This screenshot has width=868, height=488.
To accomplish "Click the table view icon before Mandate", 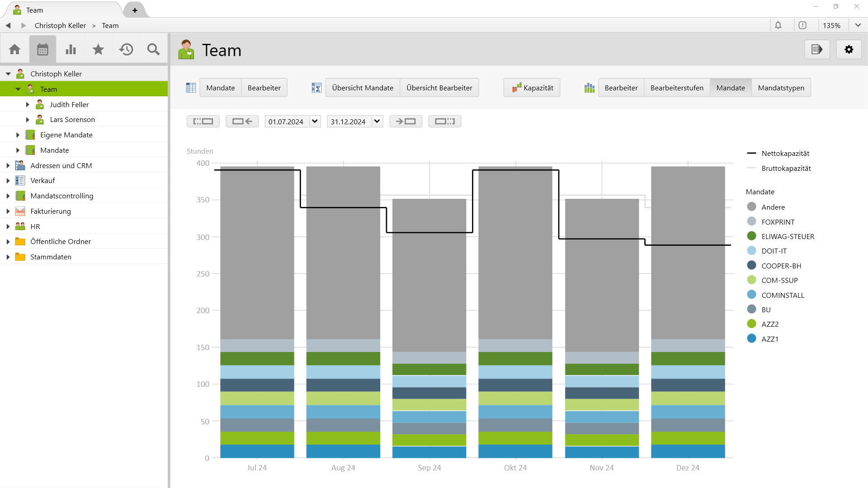I will point(191,87).
